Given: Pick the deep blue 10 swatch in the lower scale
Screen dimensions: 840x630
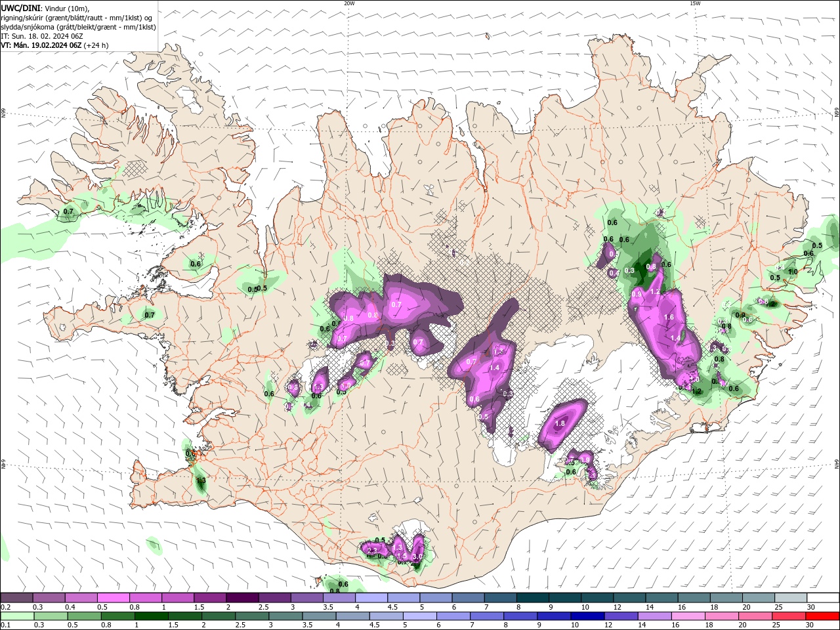Looking at the screenshot, I should point(587,616).
